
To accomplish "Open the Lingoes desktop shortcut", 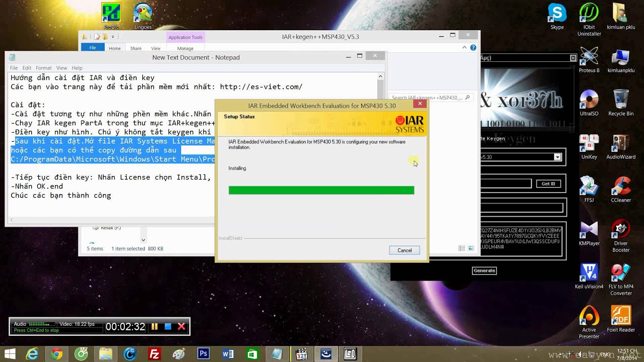I will point(143,15).
